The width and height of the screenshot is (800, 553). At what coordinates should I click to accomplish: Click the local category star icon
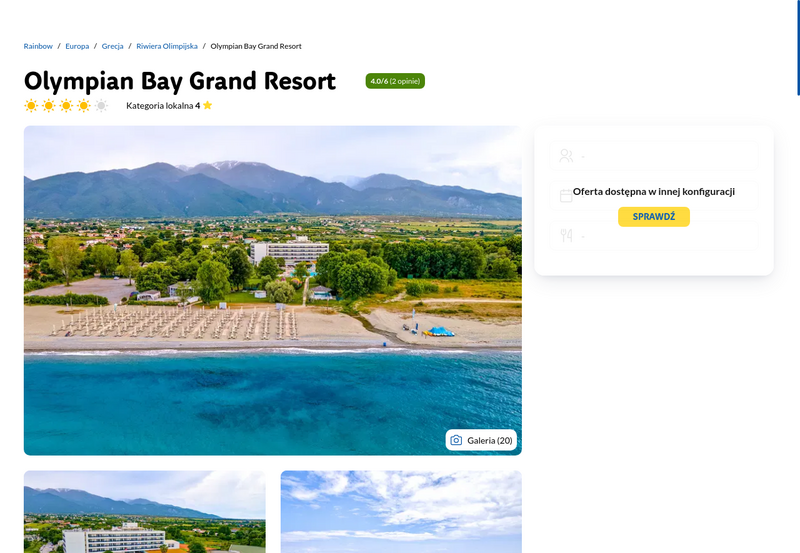[x=207, y=105]
